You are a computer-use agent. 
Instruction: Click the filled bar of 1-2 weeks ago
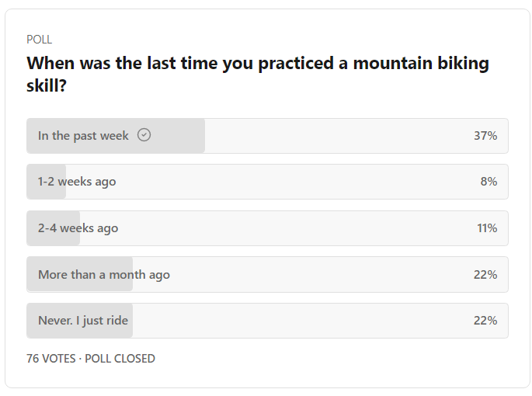coord(46,182)
